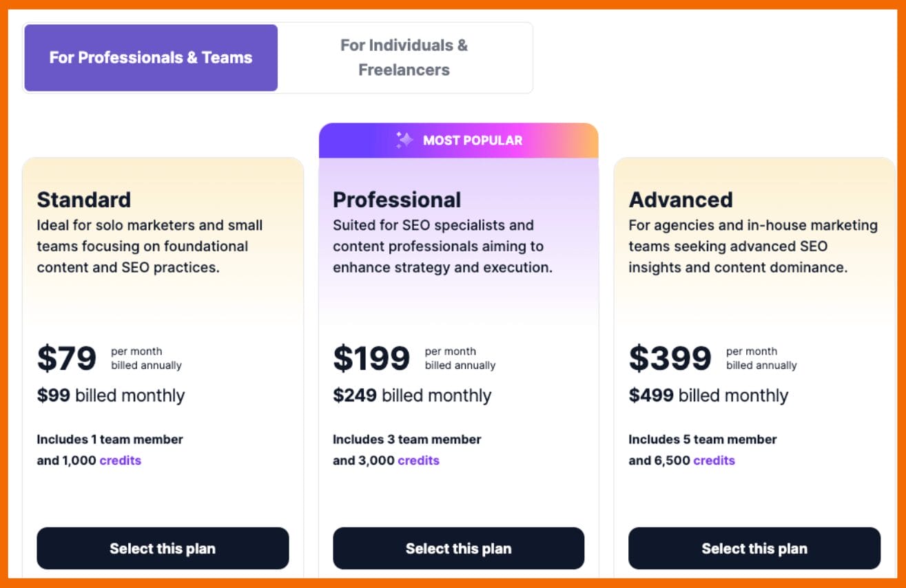
Task: Select the Standard plan heading
Action: tap(83, 200)
